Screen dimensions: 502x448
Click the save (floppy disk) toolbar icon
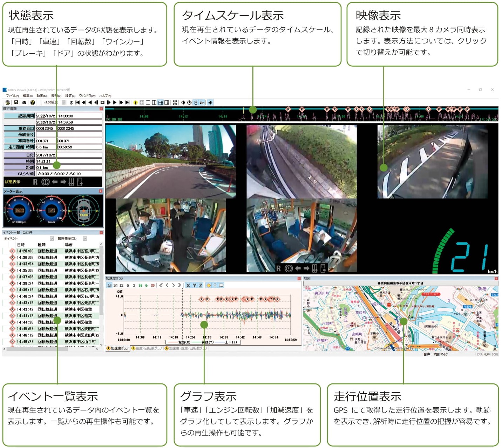click(16, 103)
